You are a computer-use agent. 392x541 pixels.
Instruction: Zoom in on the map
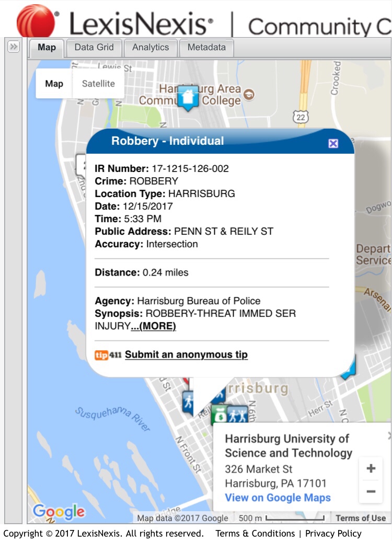point(371,468)
